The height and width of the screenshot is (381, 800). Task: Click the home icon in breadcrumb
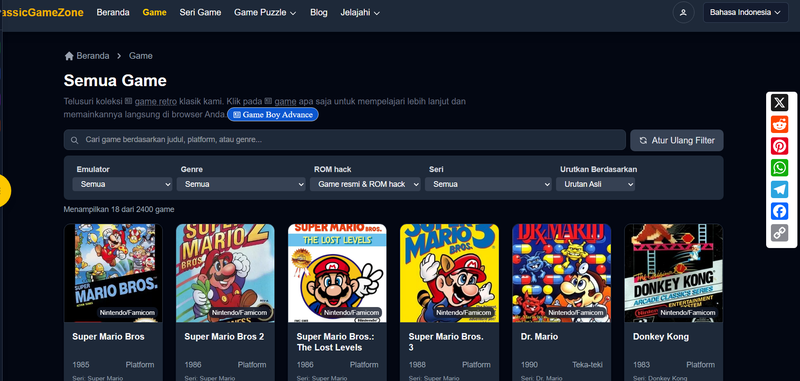69,56
